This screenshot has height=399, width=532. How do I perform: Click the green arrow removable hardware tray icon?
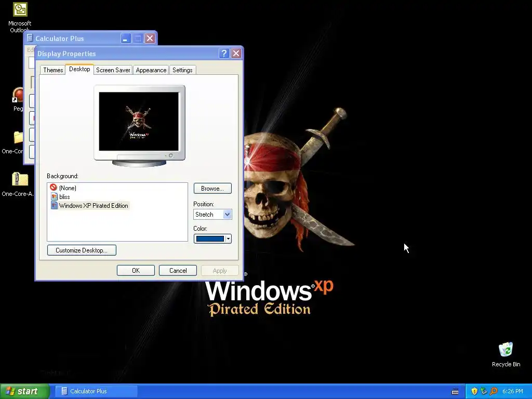pos(484,391)
